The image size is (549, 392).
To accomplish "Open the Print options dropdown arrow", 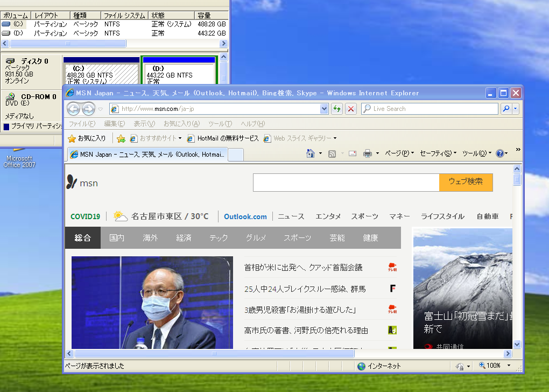I will [377, 153].
